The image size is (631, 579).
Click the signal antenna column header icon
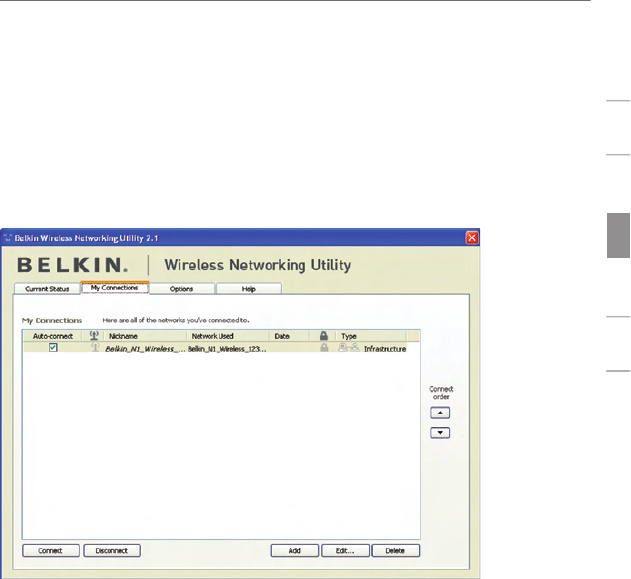click(x=94, y=336)
